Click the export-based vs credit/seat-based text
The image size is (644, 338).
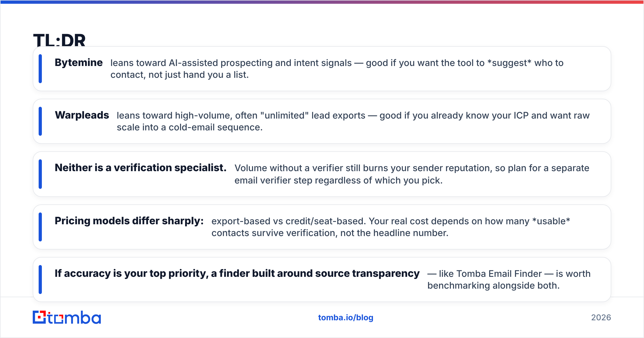[x=391, y=227]
